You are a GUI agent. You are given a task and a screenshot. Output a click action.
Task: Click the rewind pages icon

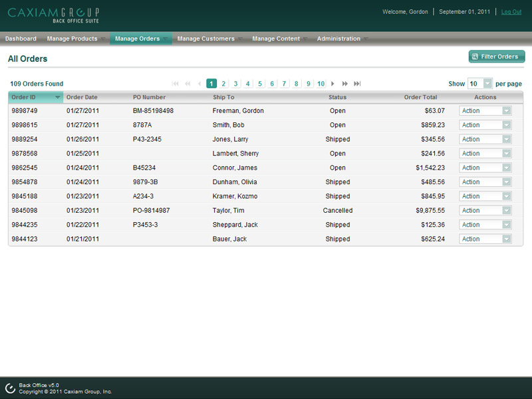188,84
